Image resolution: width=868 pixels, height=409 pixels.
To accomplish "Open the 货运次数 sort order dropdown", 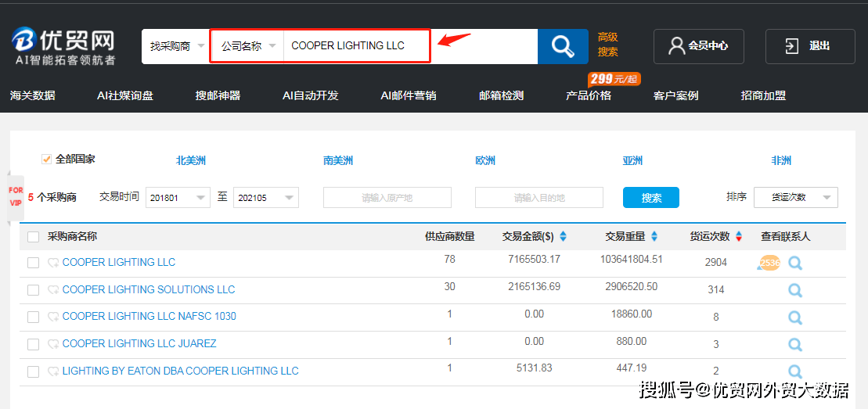I will click(795, 198).
